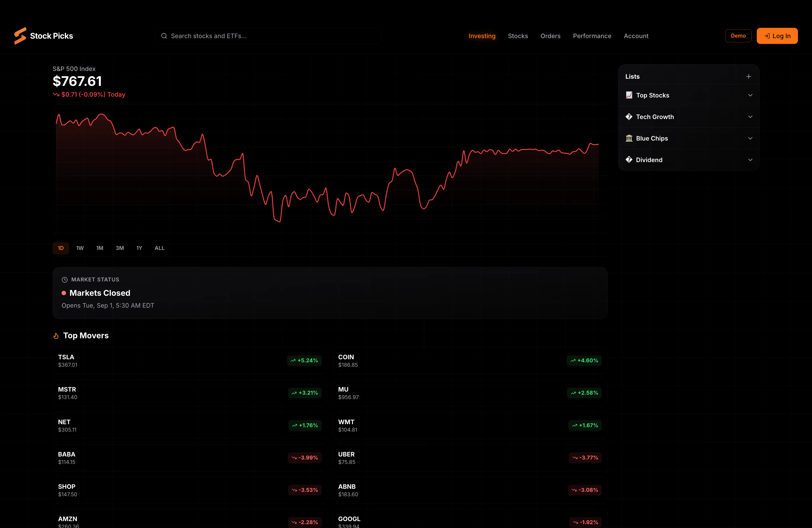Click the Lists panel heading

point(632,76)
